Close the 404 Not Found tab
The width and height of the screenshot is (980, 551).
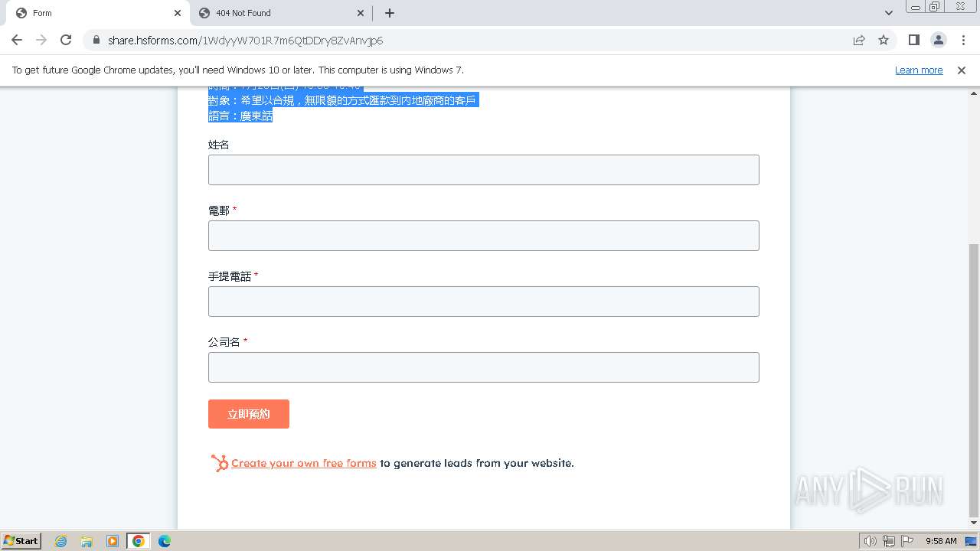tap(361, 13)
